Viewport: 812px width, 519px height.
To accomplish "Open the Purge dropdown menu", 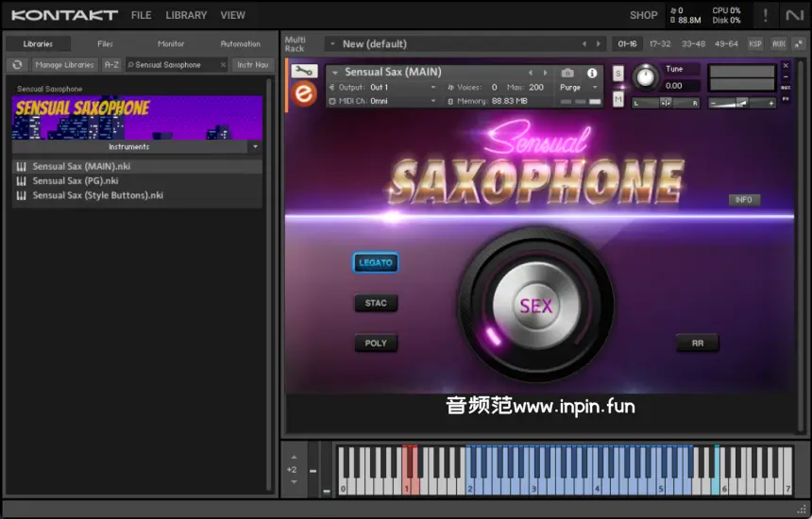I will [x=578, y=88].
